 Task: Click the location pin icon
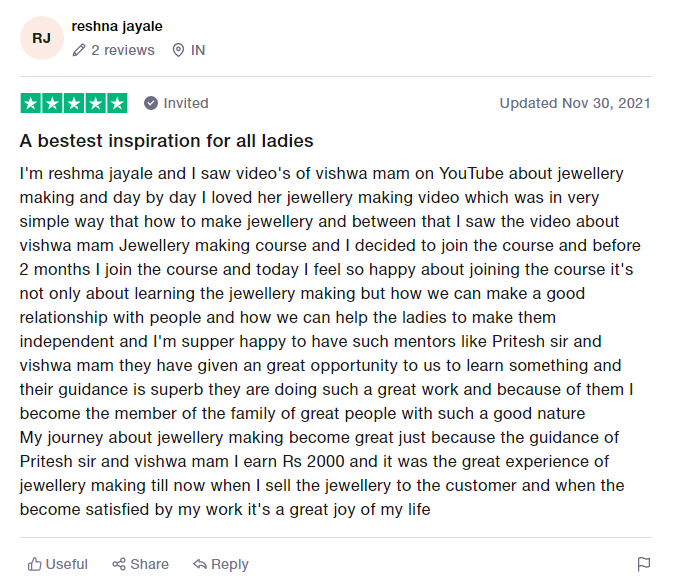[x=178, y=50]
